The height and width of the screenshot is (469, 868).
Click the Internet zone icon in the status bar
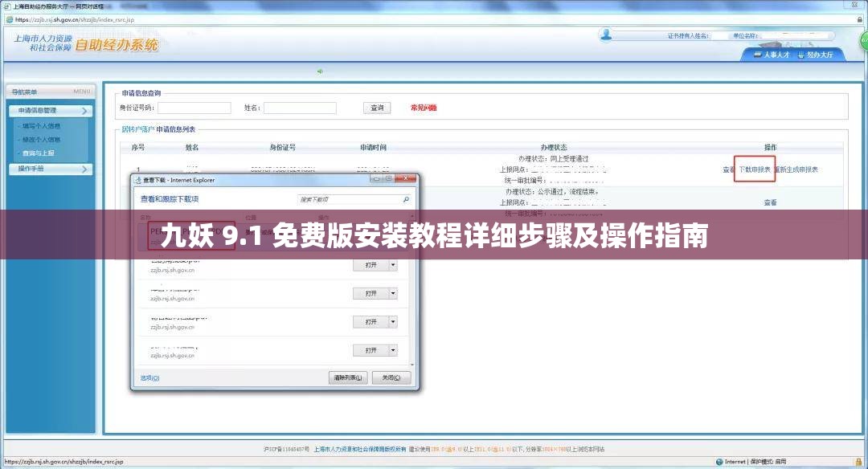click(x=719, y=461)
